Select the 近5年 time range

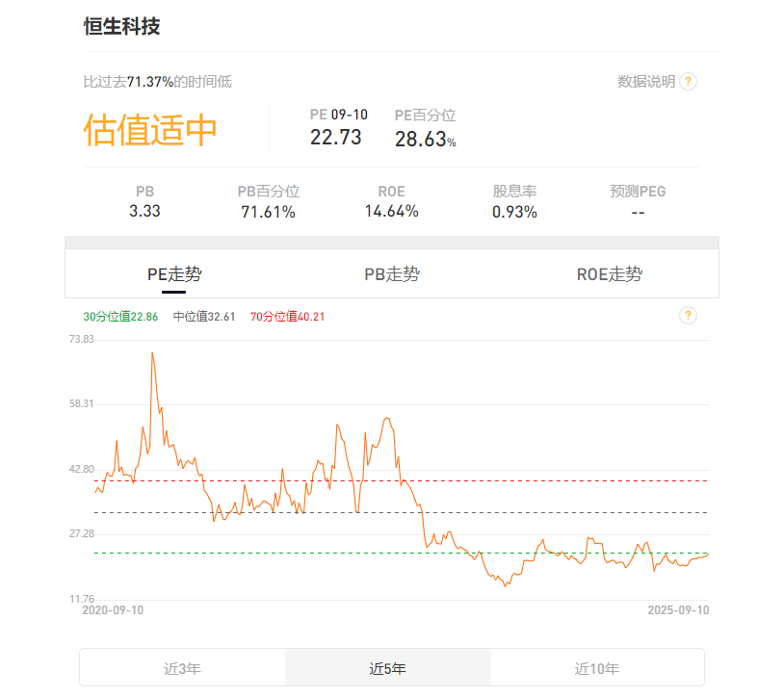[388, 668]
